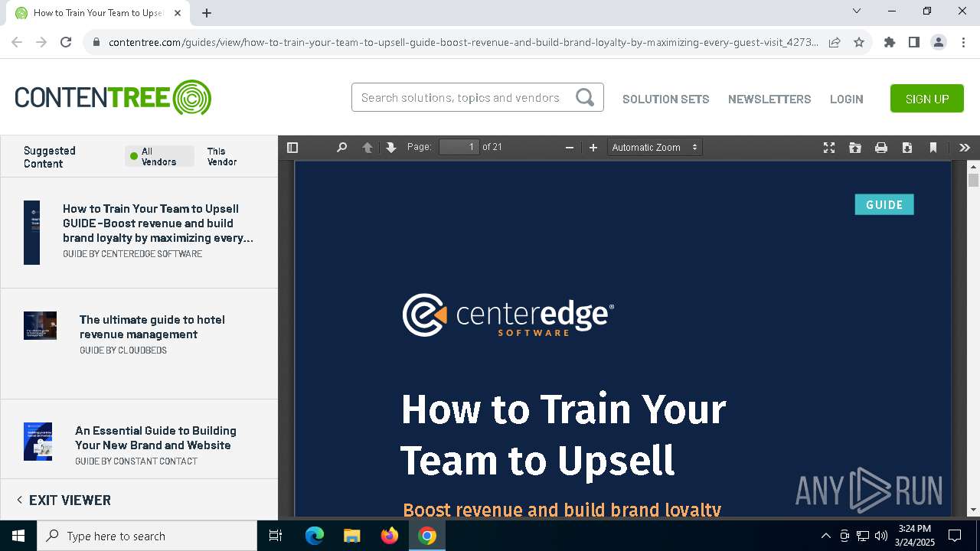Image resolution: width=980 pixels, height=551 pixels.
Task: Open How to Train Your Team guide link
Action: [158, 223]
